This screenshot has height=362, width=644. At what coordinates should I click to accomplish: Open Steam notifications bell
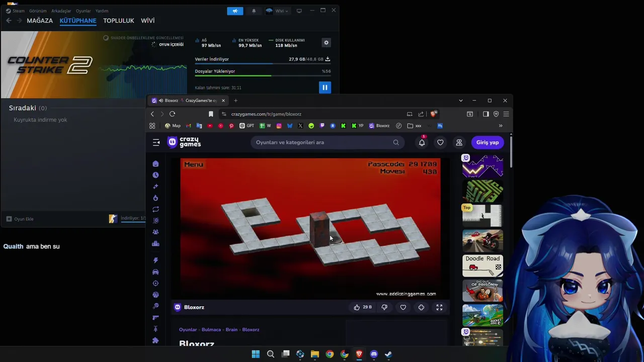[x=254, y=11]
